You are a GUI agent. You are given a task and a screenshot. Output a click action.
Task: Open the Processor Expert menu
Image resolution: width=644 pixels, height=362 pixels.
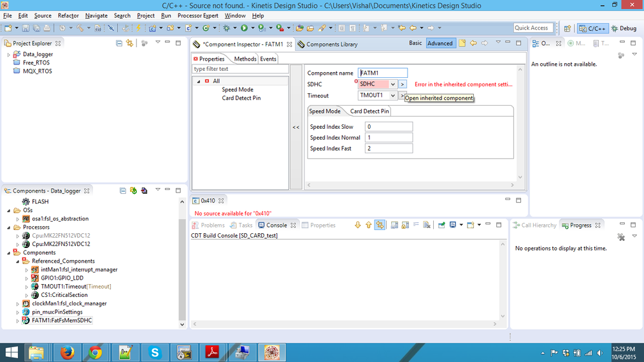[197, 15]
